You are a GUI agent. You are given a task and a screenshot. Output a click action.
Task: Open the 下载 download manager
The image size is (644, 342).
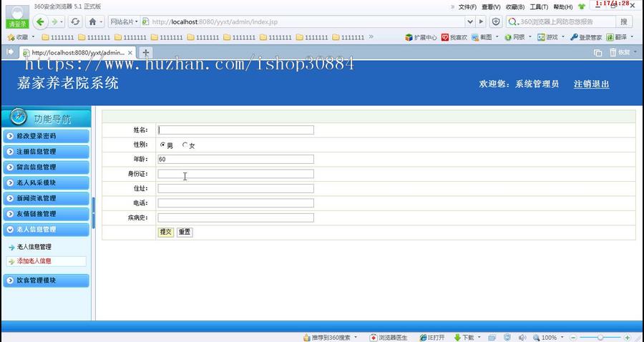[464, 338]
